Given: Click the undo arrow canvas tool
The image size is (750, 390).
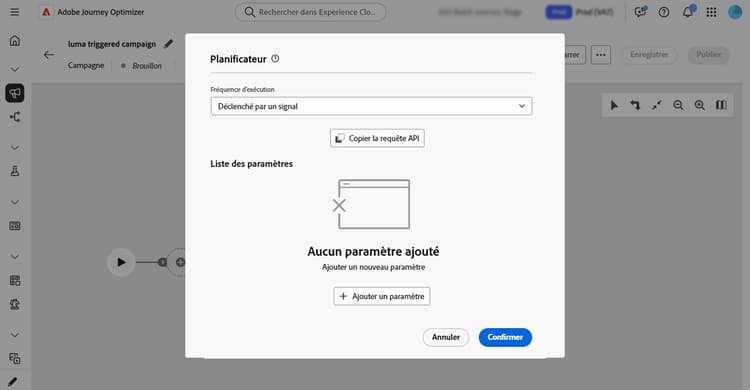Looking at the screenshot, I should tap(635, 105).
